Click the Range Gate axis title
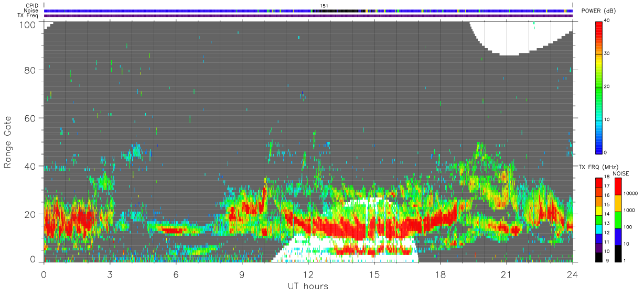Image resolution: width=644 pixels, height=297 pixels. (8, 143)
